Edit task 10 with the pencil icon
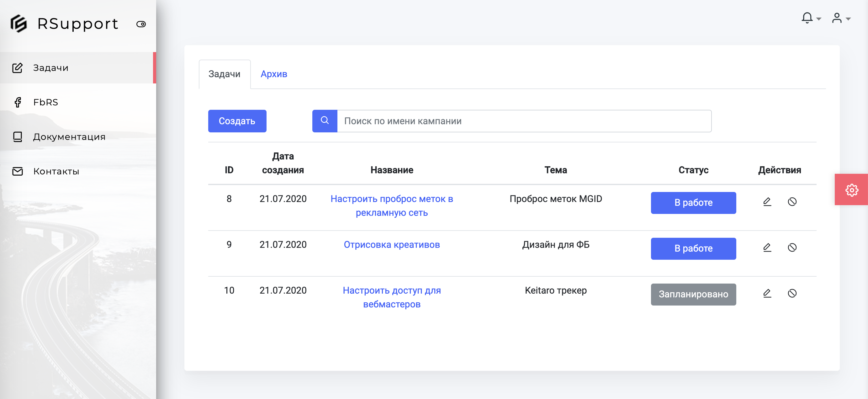868x399 pixels. (x=767, y=294)
